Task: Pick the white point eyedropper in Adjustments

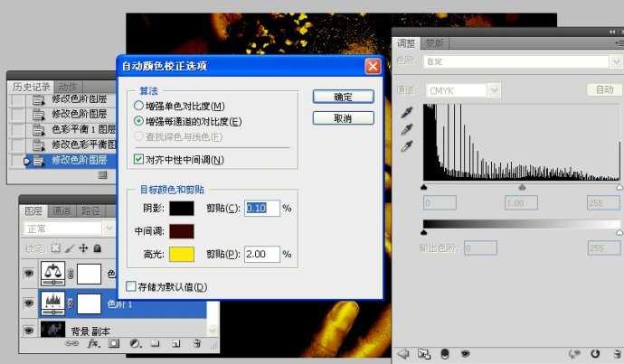Action: click(407, 146)
